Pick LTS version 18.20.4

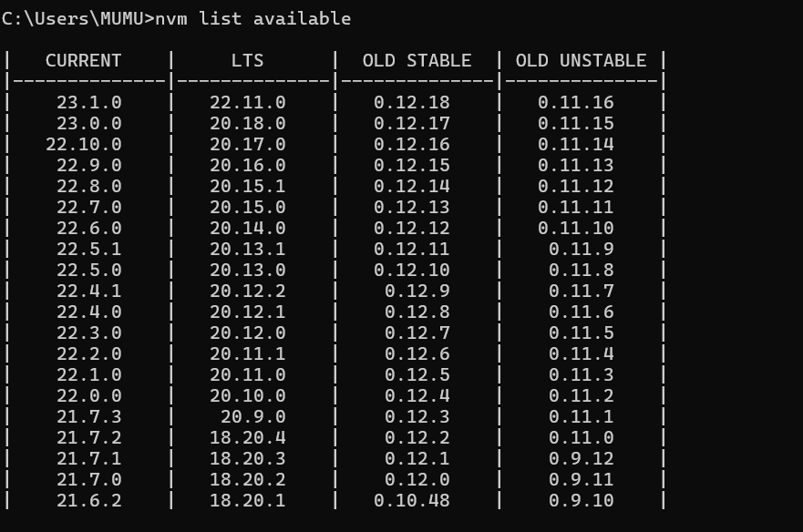tap(247, 437)
